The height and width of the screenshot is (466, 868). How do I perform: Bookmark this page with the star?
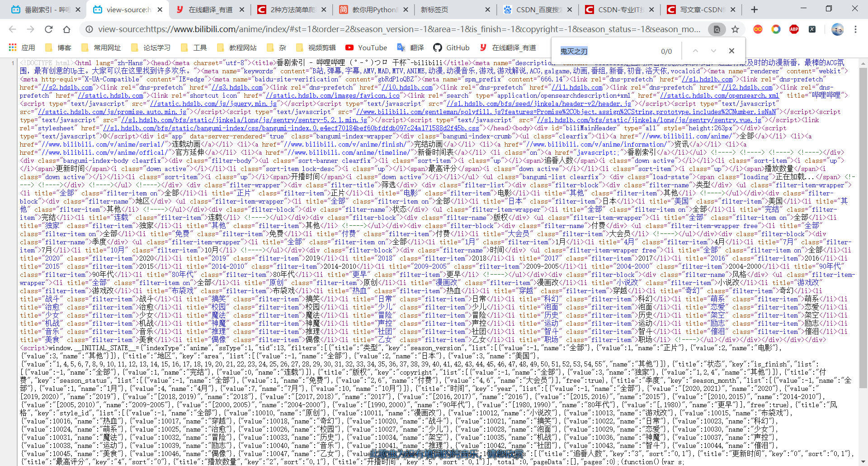pyautogui.click(x=735, y=29)
